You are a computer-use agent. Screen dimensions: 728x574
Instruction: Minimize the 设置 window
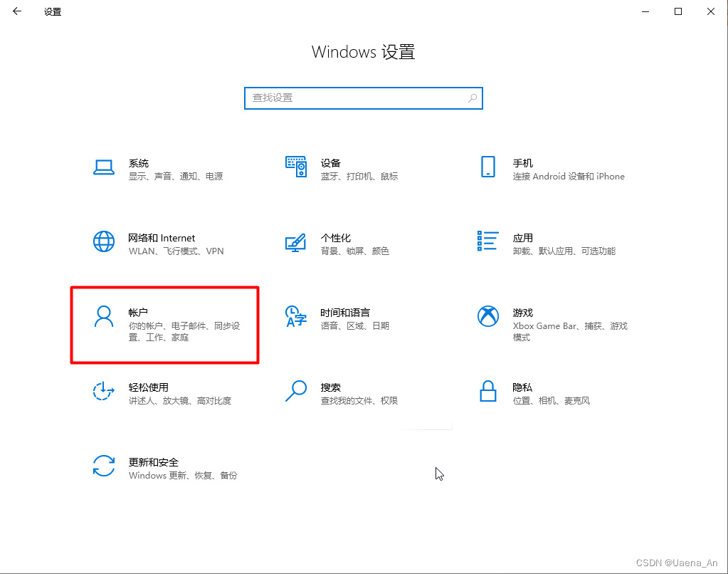tap(645, 11)
